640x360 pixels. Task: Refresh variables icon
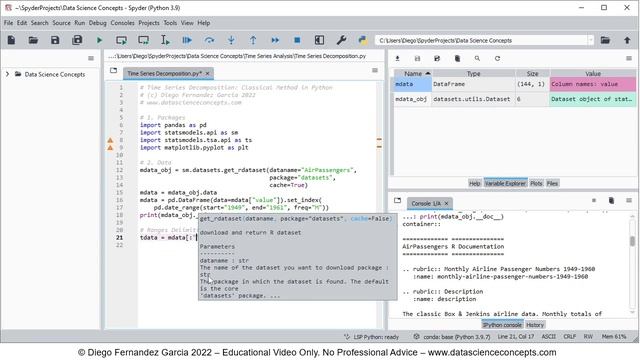(497, 58)
